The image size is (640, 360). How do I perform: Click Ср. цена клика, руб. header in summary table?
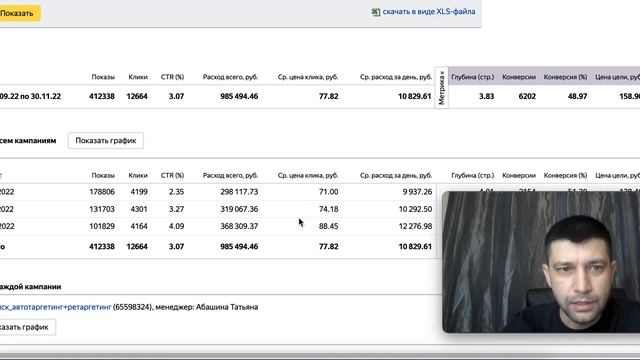[x=308, y=77]
